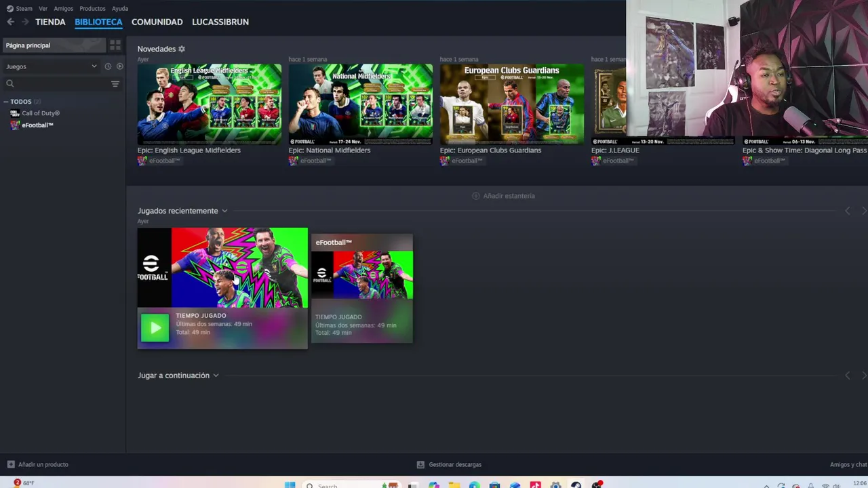Open the Ver menu
This screenshot has width=868, height=488.
(x=43, y=9)
